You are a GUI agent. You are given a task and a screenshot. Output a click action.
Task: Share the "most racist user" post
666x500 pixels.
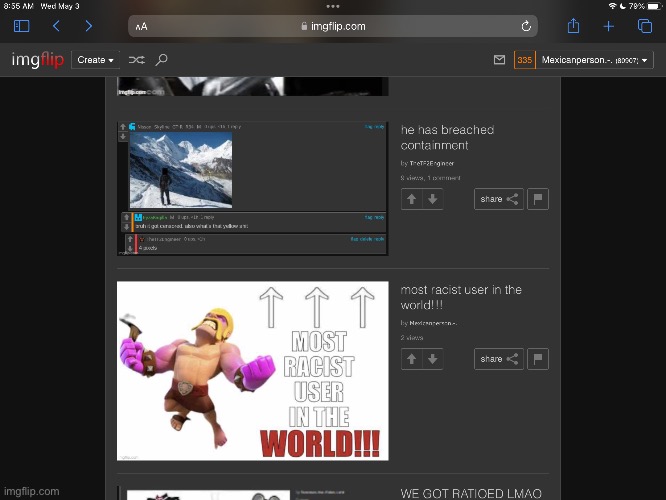coord(499,359)
